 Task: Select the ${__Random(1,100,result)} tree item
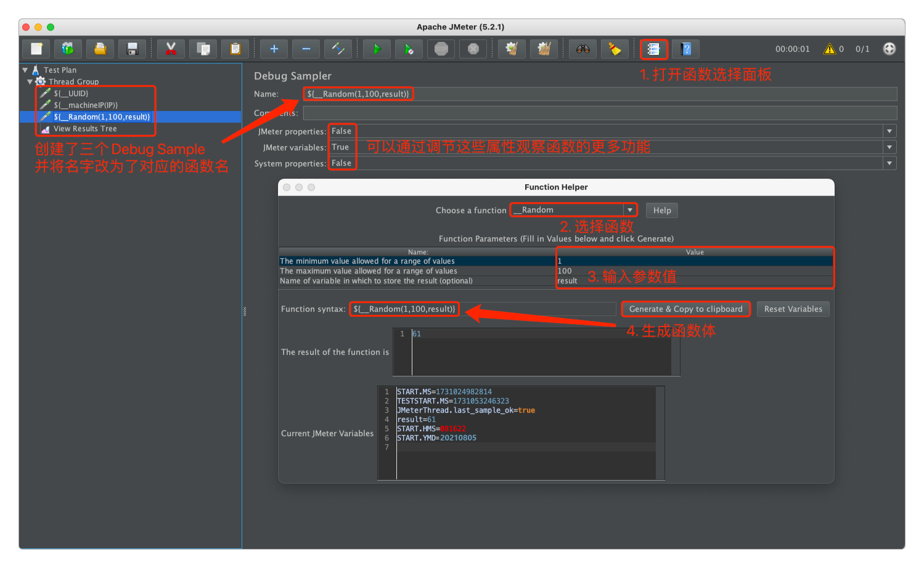pyautogui.click(x=102, y=117)
